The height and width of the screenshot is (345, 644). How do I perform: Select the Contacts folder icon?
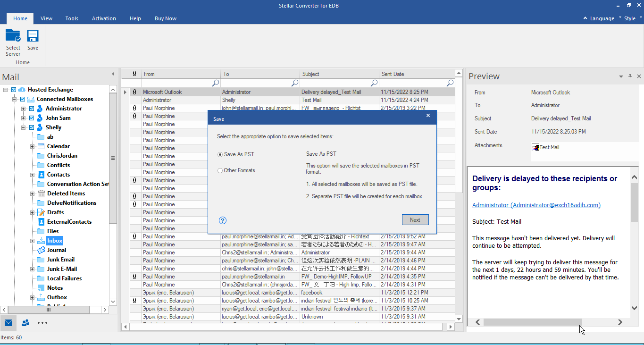point(42,175)
